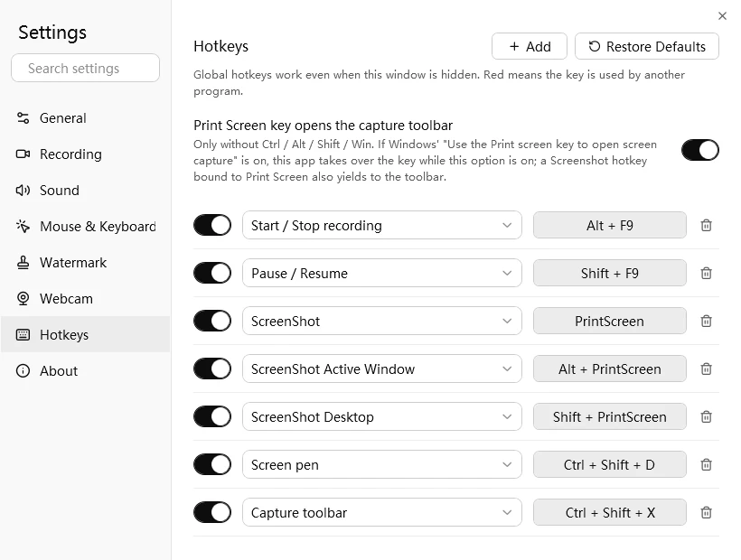Select the Hotkeys section in sidebar
The image size is (741, 560).
click(85, 334)
